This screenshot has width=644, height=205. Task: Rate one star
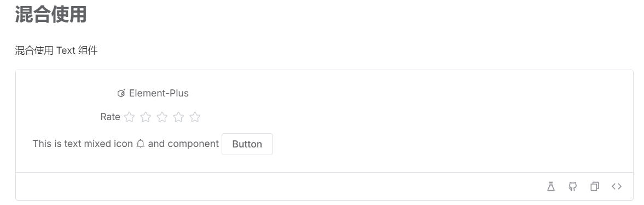pyautogui.click(x=129, y=117)
